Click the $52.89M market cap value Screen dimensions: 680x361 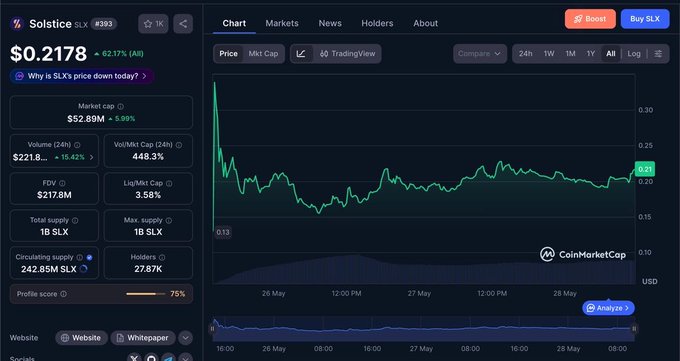(x=86, y=119)
